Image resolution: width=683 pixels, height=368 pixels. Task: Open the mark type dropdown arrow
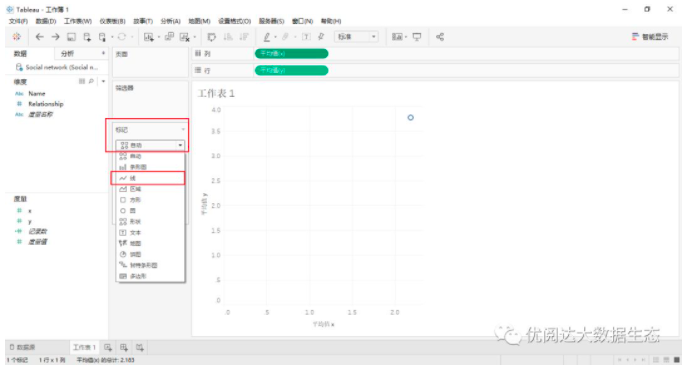pyautogui.click(x=180, y=145)
